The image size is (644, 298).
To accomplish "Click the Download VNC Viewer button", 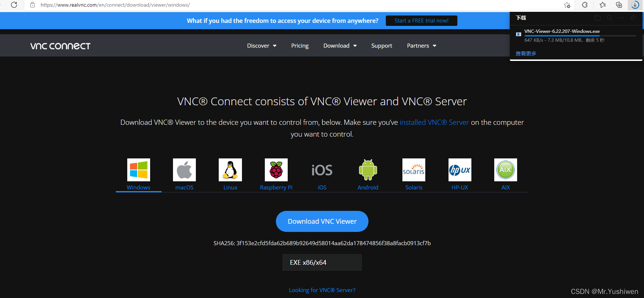I will point(322,221).
